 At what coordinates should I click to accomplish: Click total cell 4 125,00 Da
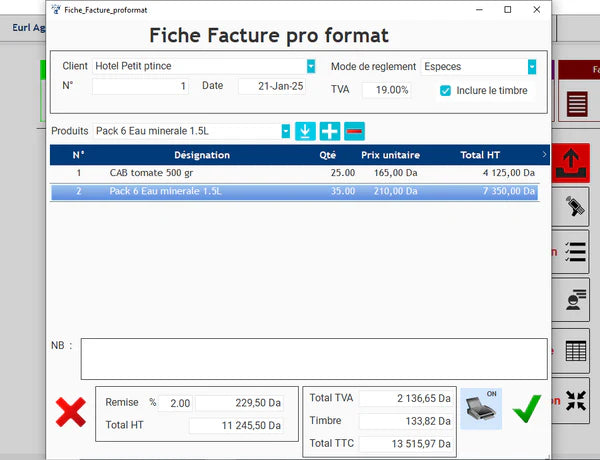(509, 173)
